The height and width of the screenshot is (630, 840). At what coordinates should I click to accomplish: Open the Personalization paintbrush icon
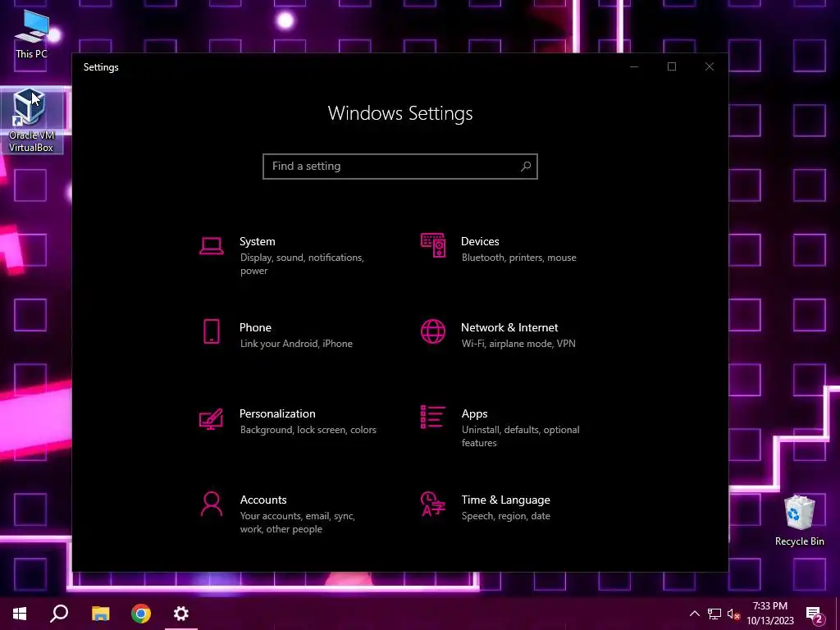click(211, 419)
